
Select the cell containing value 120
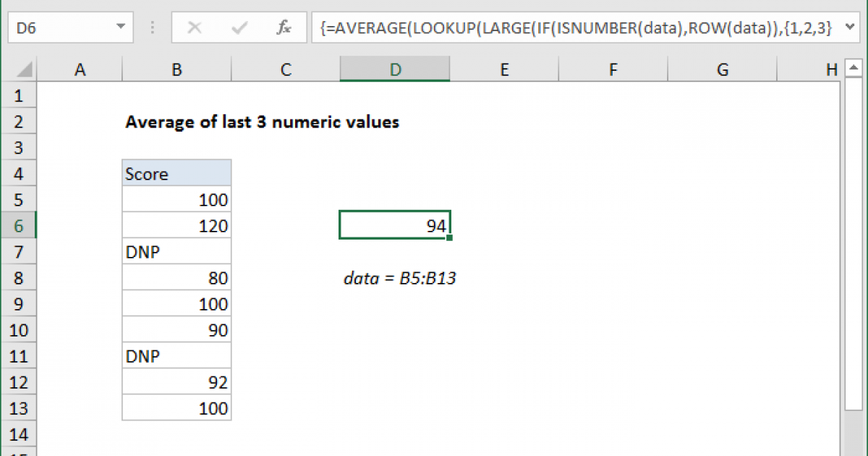coord(176,225)
